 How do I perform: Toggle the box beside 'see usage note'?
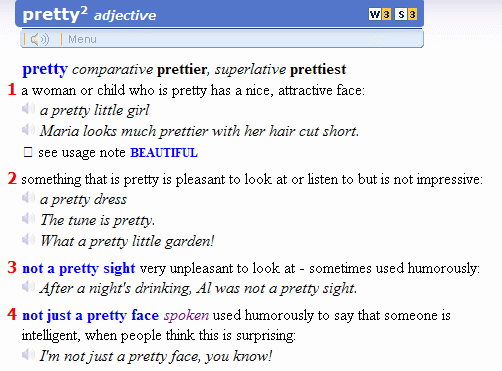28,152
